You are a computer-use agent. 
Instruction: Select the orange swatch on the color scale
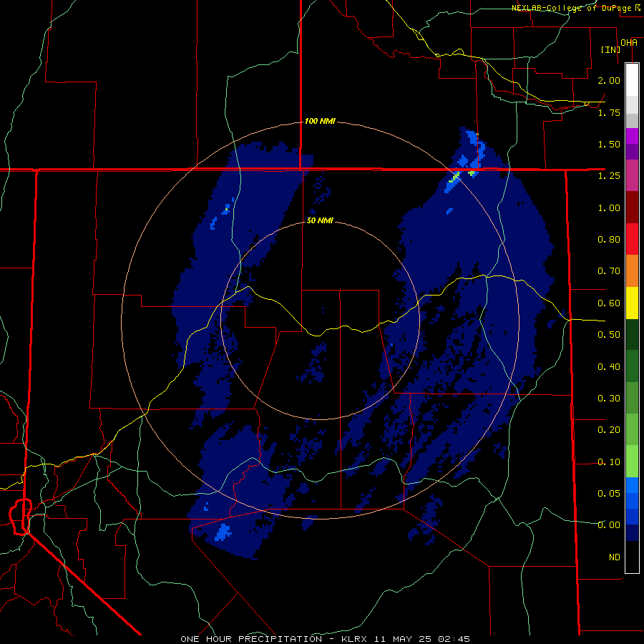pyautogui.click(x=632, y=271)
